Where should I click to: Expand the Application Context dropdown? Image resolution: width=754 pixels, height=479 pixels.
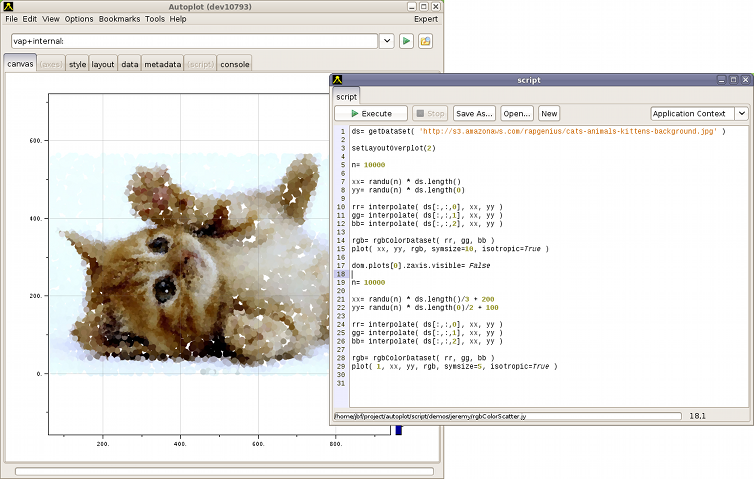point(741,113)
